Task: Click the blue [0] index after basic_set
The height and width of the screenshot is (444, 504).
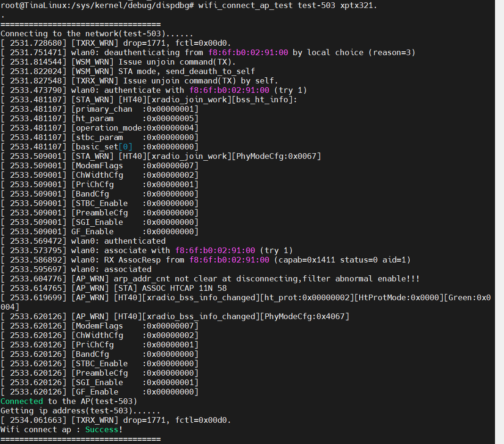Action: 125,147
